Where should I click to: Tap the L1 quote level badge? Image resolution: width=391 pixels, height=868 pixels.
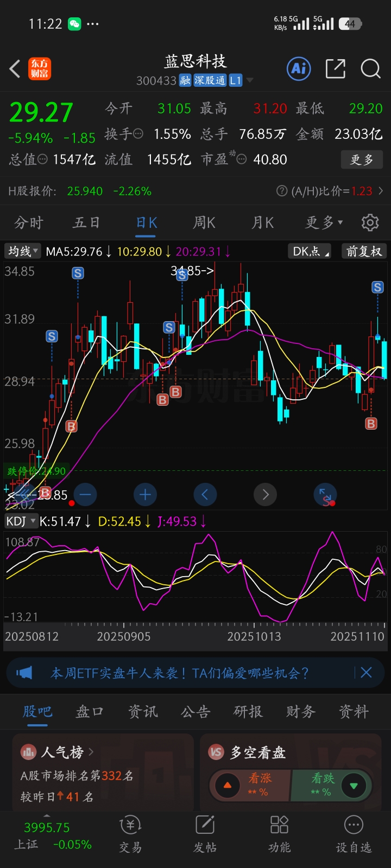tap(235, 80)
